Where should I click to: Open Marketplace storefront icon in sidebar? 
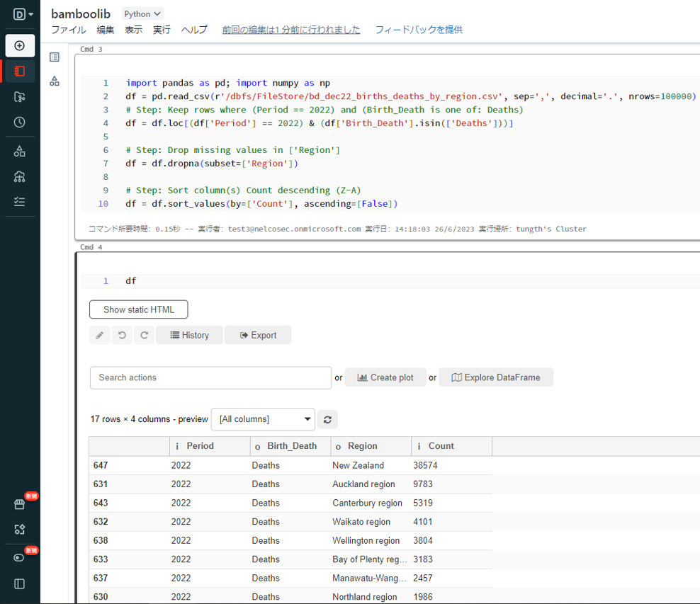20,504
